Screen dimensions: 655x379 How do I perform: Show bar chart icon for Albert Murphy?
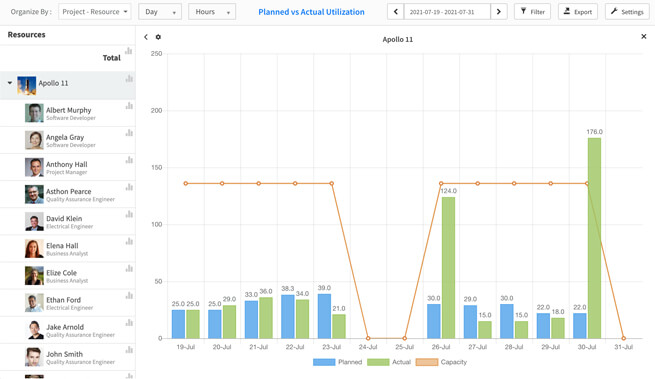coord(129,106)
